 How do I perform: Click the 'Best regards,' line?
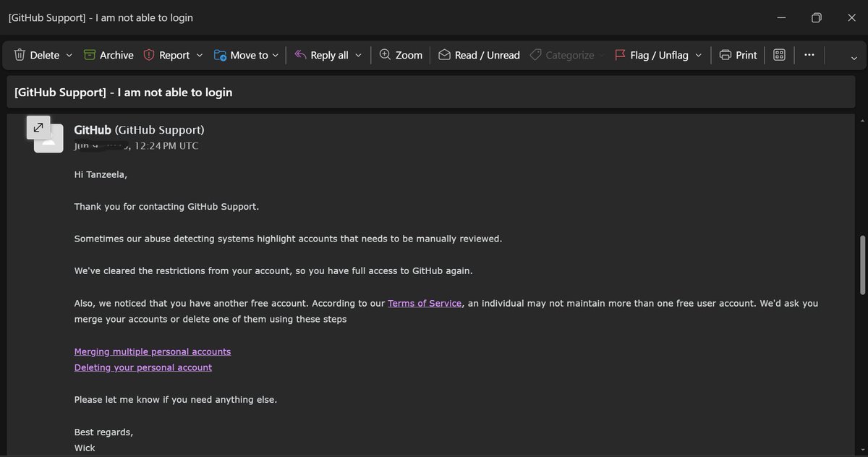[103, 432]
